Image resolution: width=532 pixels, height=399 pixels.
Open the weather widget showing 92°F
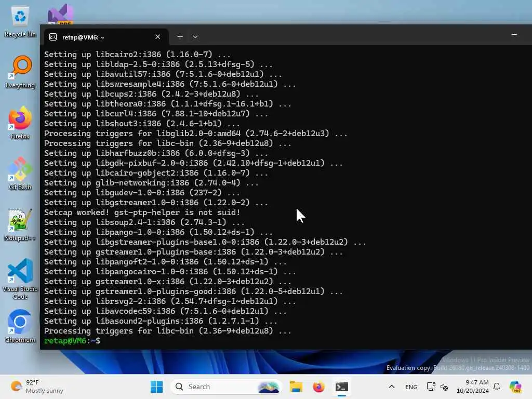tap(37, 387)
